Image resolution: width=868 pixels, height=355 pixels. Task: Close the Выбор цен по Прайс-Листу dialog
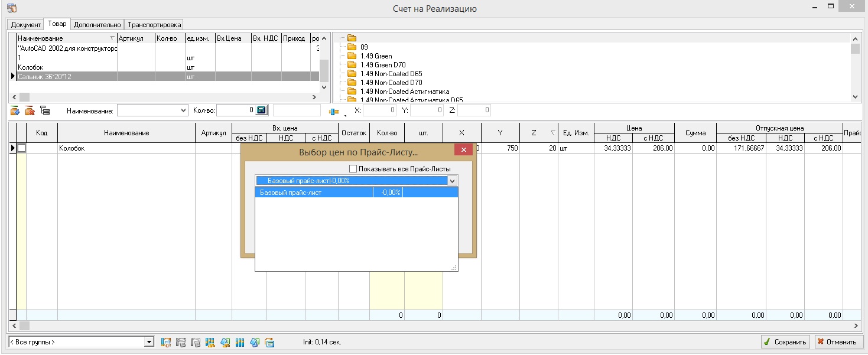tap(464, 150)
